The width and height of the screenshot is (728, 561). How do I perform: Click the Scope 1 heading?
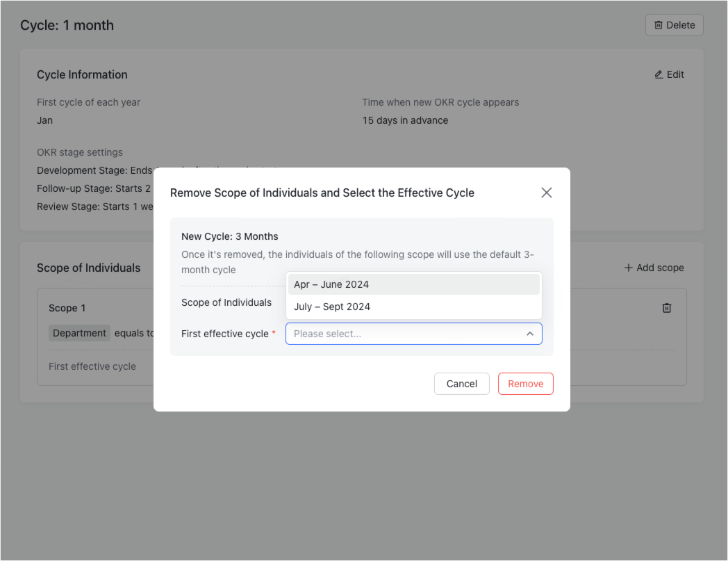(67, 308)
